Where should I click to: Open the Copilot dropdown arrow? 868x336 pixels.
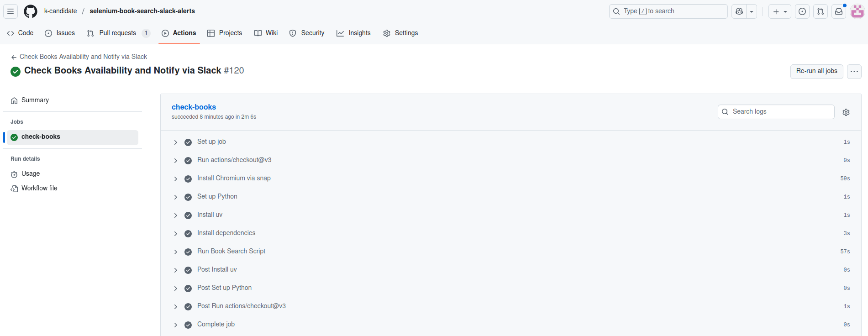coord(752,11)
